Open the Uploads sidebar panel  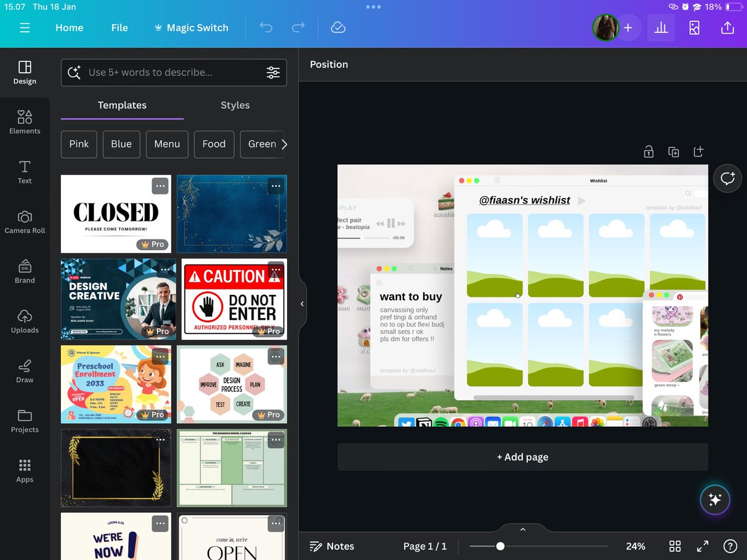click(25, 322)
